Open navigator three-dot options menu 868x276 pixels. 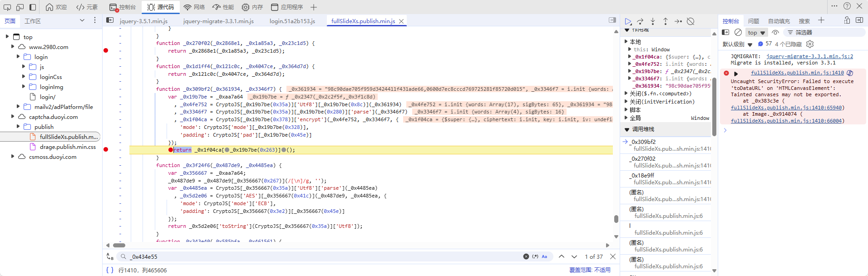tap(95, 20)
